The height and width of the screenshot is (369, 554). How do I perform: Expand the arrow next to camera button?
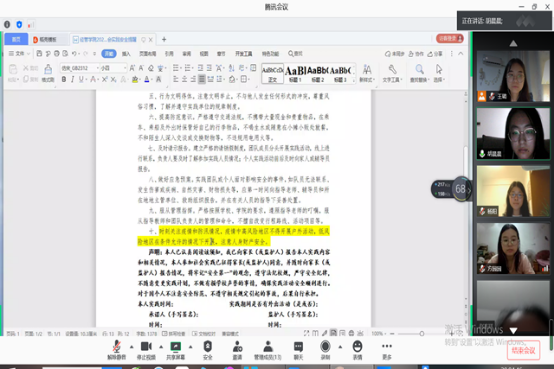pos(161,347)
